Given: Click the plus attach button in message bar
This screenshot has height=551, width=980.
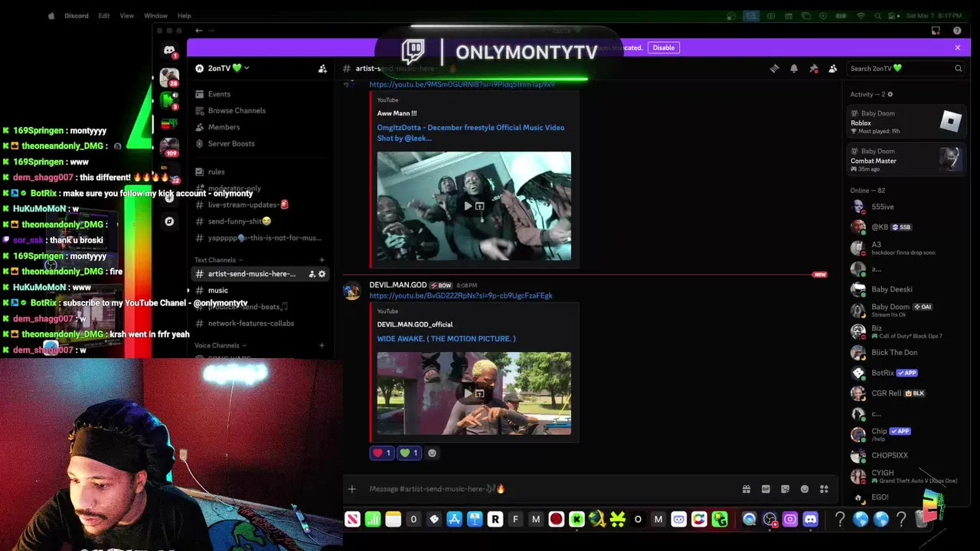Looking at the screenshot, I should (351, 489).
